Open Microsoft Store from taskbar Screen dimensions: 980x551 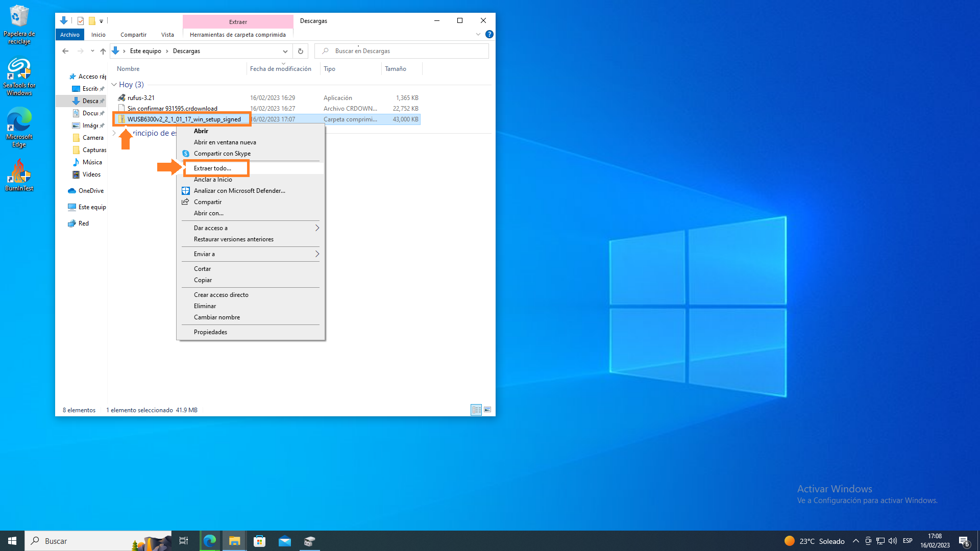pyautogui.click(x=259, y=541)
